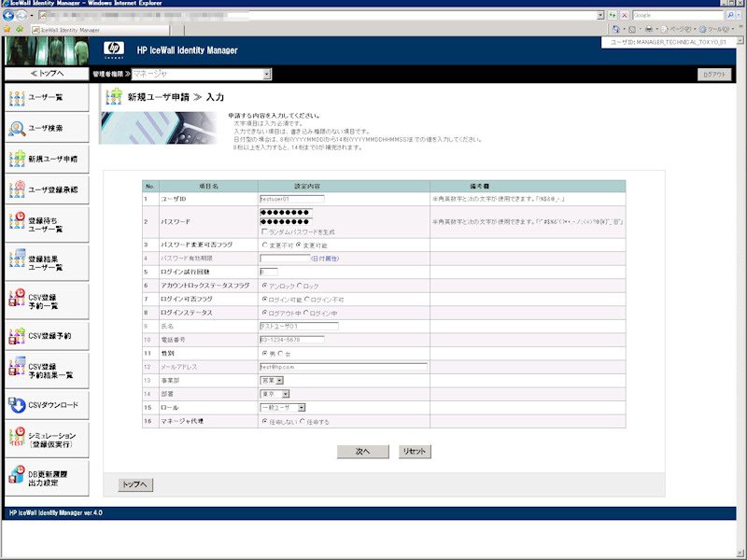Image resolution: width=747 pixels, height=560 pixels.
Task: Click the ≪トップへ menu item
Action: click(x=47, y=74)
